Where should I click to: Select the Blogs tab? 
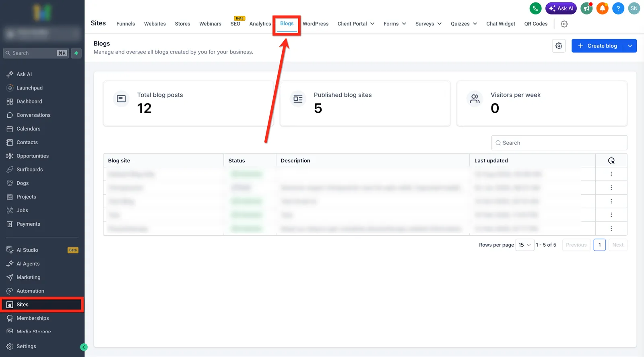pos(287,23)
